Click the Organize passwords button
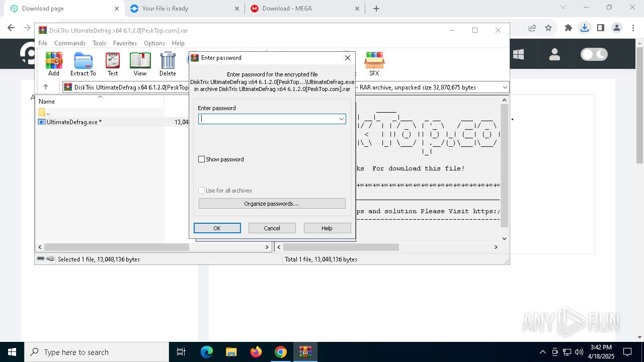The width and height of the screenshot is (644, 362). (x=272, y=204)
